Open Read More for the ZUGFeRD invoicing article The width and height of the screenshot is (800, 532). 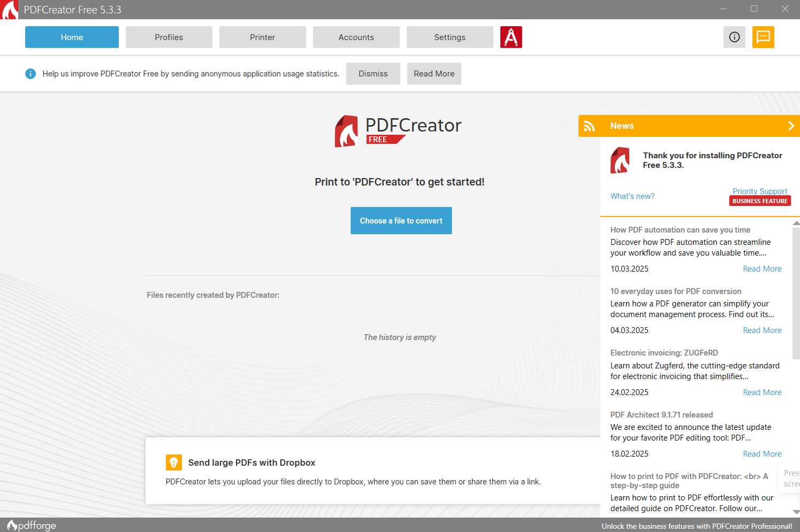pos(762,392)
